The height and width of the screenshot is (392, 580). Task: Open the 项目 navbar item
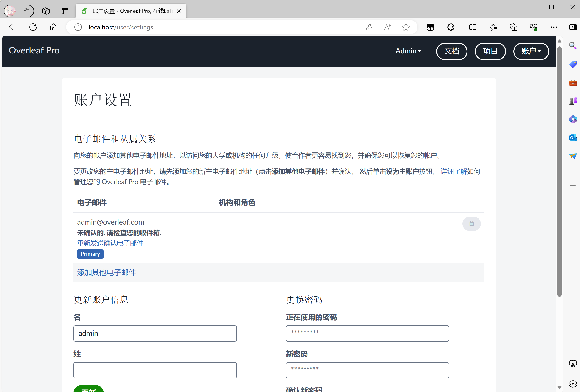[490, 51]
